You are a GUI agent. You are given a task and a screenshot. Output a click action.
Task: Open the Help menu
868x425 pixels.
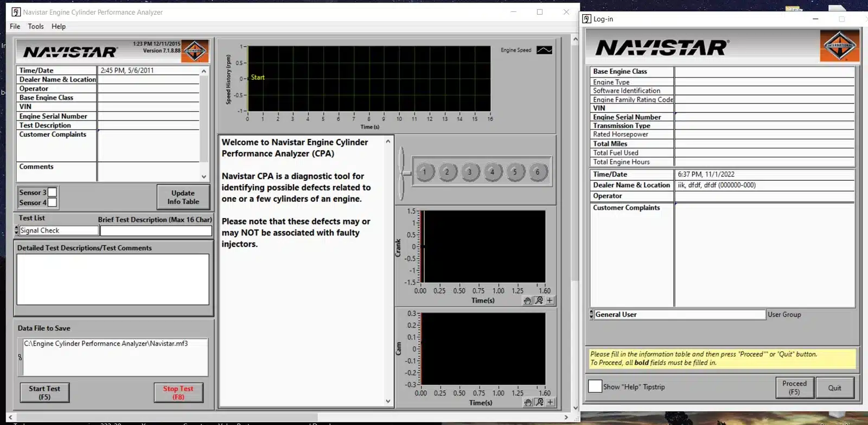(x=59, y=26)
